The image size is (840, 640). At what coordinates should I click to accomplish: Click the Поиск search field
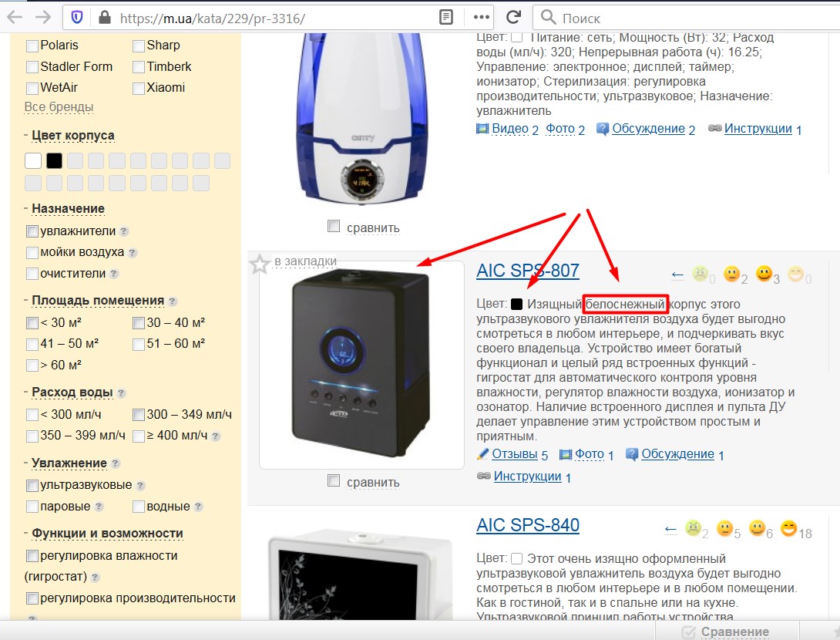pyautogui.click(x=678, y=17)
